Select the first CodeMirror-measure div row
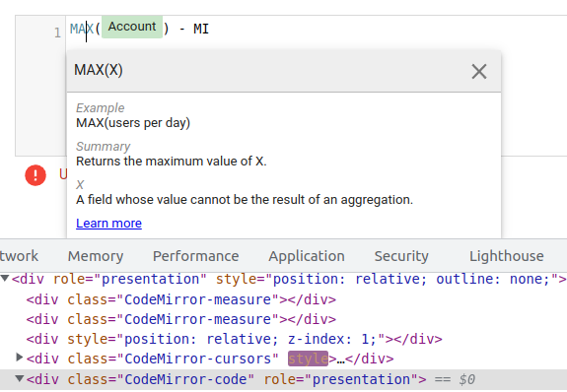 coord(180,299)
